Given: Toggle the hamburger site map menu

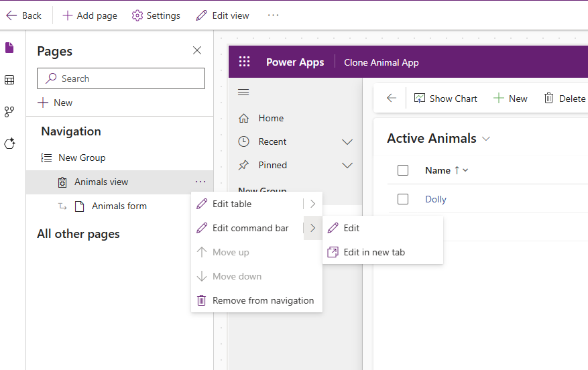Looking at the screenshot, I should pos(243,92).
